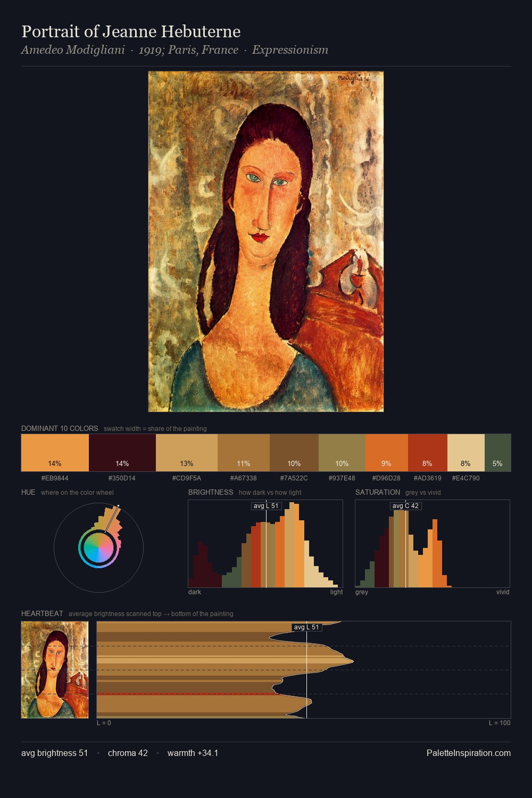This screenshot has height=798, width=532.
Task: Click the grey vs vivid caption
Action: tap(423, 493)
